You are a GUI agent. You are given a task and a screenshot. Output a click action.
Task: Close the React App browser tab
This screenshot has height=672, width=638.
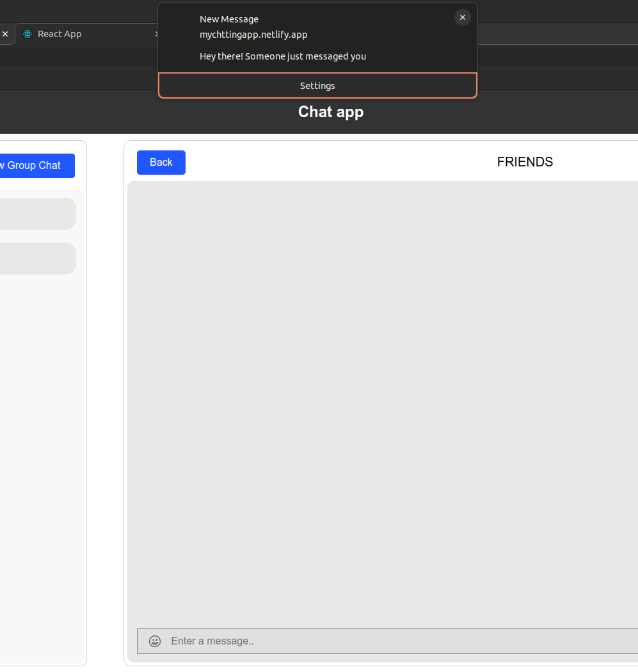click(156, 34)
